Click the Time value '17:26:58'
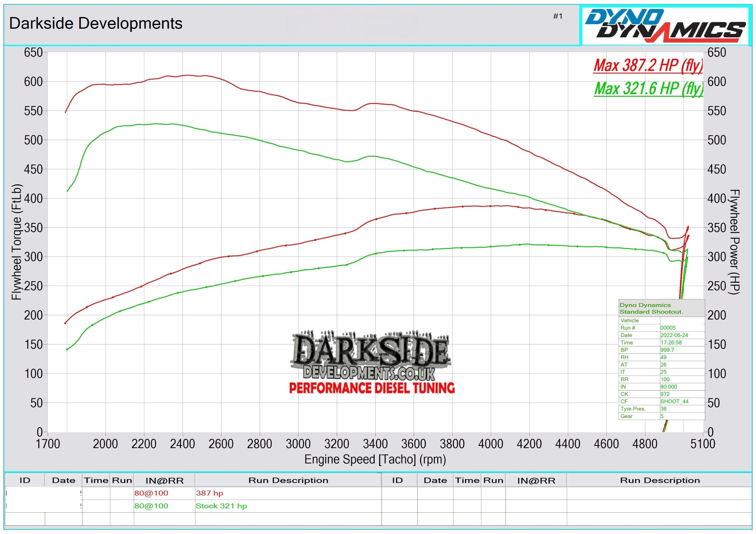 point(671,343)
